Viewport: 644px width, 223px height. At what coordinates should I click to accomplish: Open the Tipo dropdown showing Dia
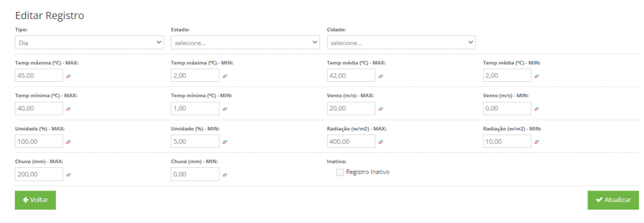[89, 43]
